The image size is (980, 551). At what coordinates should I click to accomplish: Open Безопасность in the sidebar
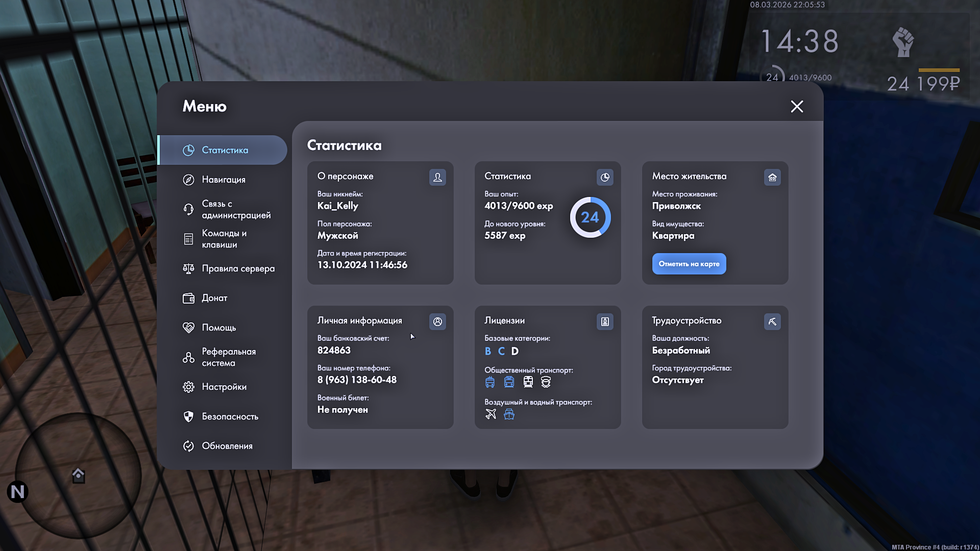[230, 416]
